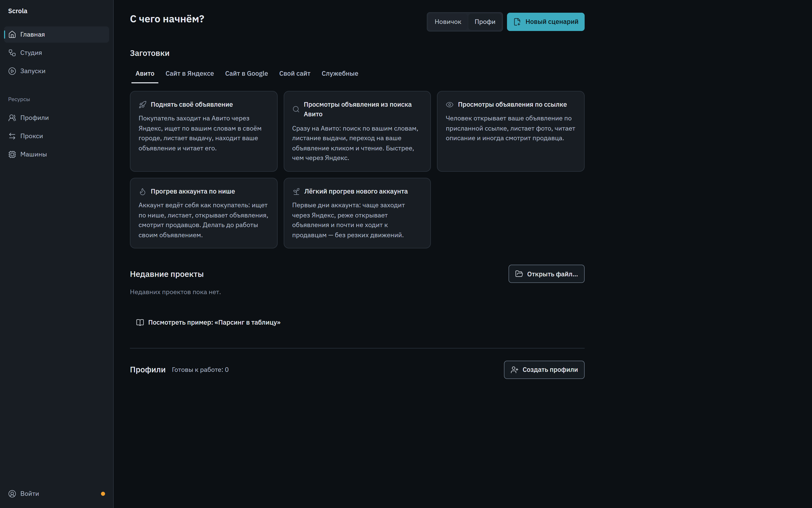Click magnifier icon on Просмотры из поиска Авито card

(x=296, y=109)
